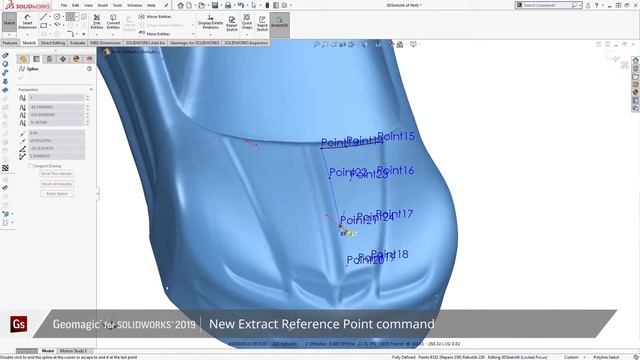Click the Repair Sketch tool
Viewport: 640px width, 360px height.
pyautogui.click(x=232, y=23)
